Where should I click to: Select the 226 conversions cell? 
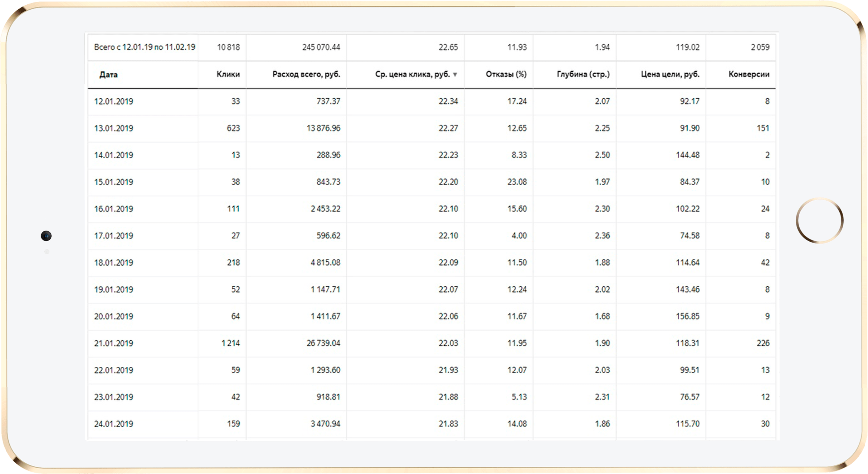point(762,344)
